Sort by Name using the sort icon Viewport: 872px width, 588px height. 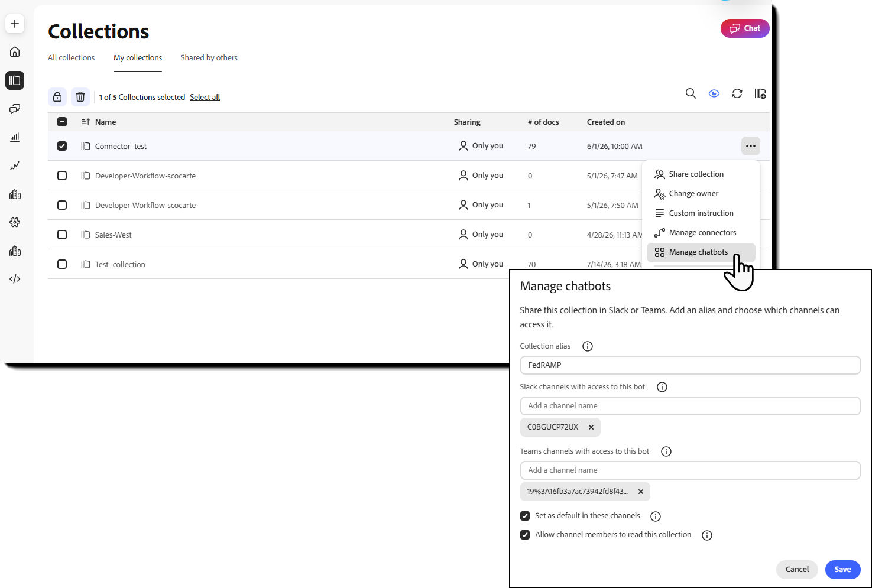tap(86, 122)
